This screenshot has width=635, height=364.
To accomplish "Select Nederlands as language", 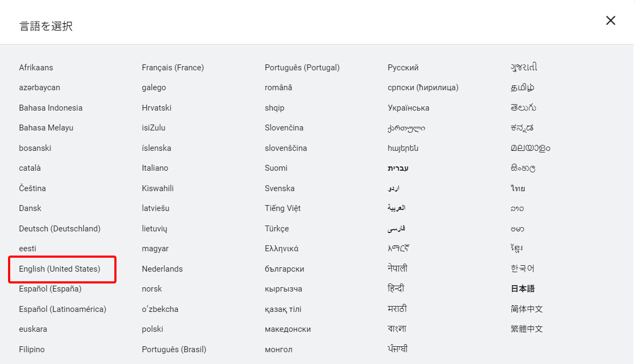I will [162, 269].
